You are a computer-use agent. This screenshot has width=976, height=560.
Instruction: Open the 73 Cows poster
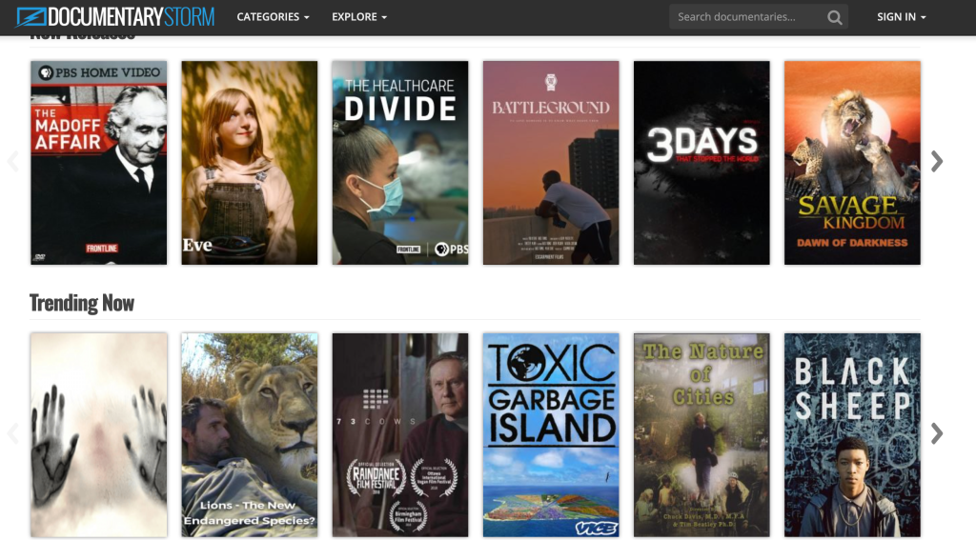pos(400,435)
